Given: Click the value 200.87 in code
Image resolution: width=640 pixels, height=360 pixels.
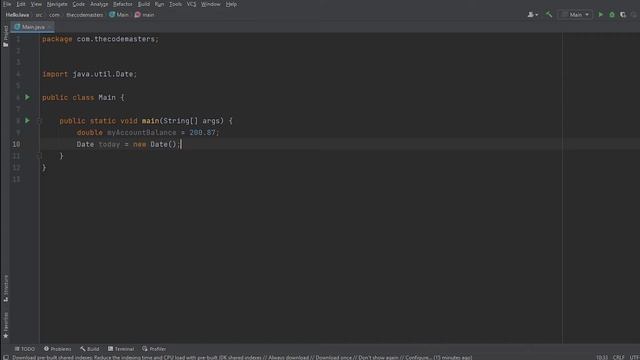Looking at the screenshot, I should (x=202, y=133).
